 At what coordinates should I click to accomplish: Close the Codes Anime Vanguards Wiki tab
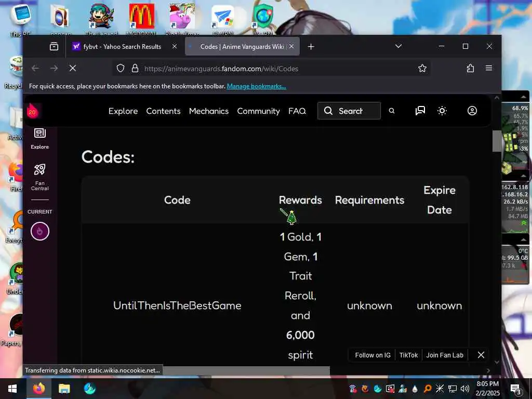[291, 46]
